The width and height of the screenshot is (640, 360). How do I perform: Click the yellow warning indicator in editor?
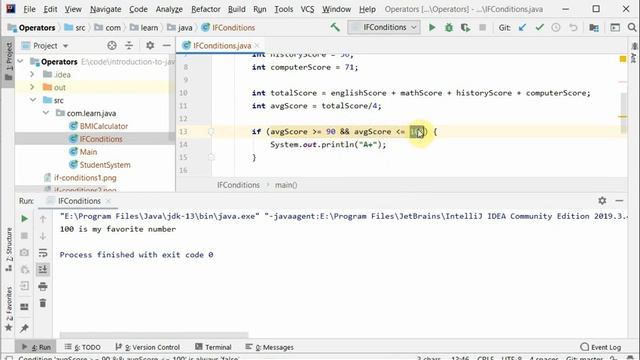(623, 59)
